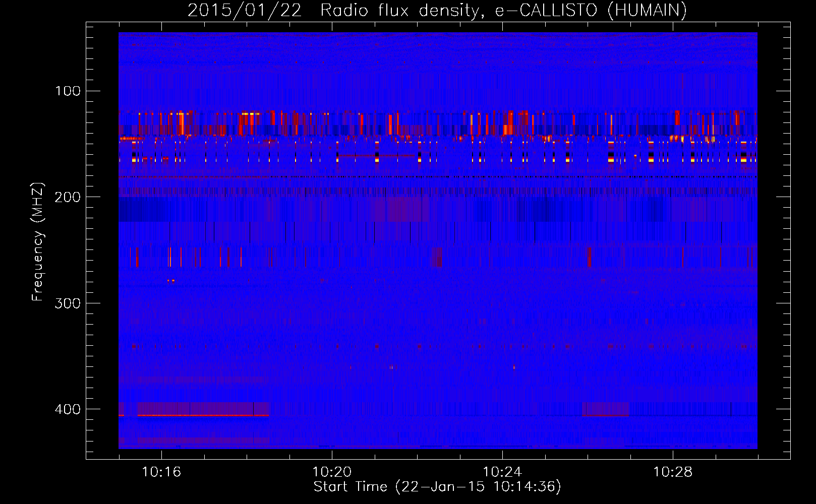Click the 10:24 time tick label
Screen dimensions: 816x504
click(x=502, y=472)
